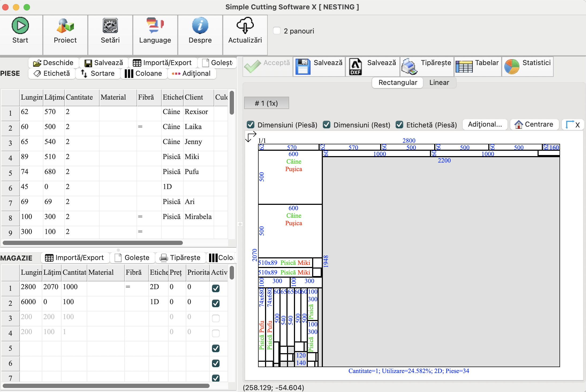The width and height of the screenshot is (586, 392).
Task: Switch to the Linear tab
Action: (x=439, y=82)
